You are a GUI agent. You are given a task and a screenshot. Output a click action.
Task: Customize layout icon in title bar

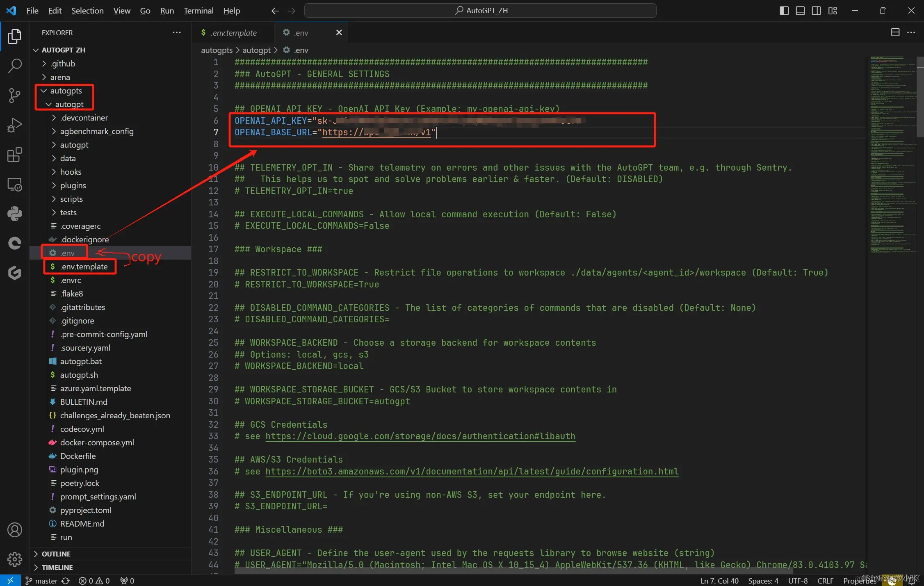pos(833,11)
